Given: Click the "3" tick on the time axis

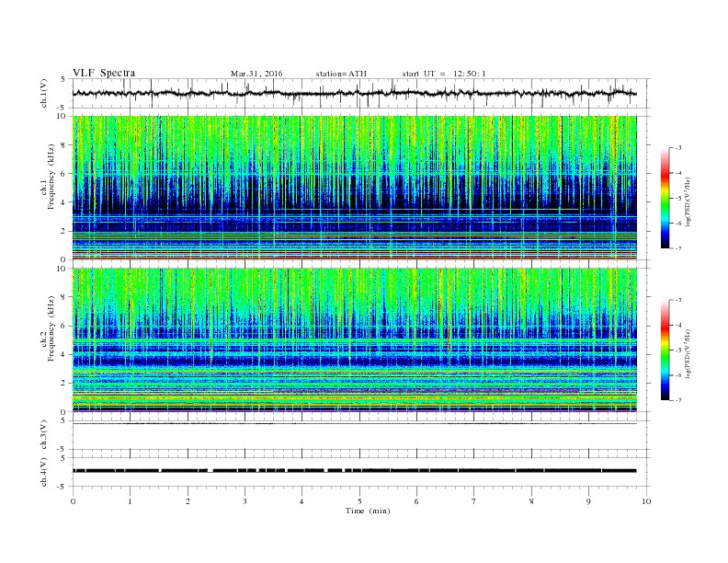Looking at the screenshot, I should [245, 501].
